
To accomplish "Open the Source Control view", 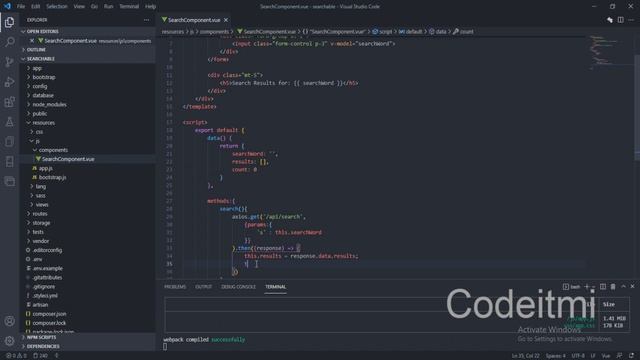I will coord(9,62).
